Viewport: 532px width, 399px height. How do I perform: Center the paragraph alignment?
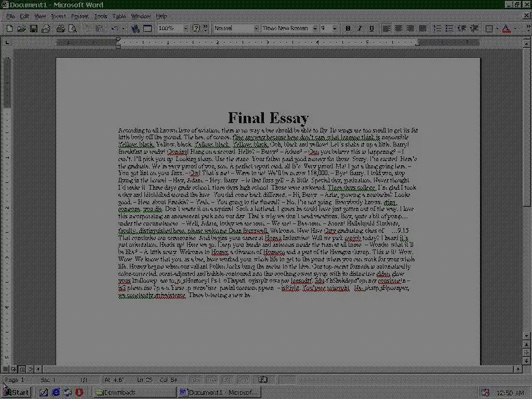point(398,29)
